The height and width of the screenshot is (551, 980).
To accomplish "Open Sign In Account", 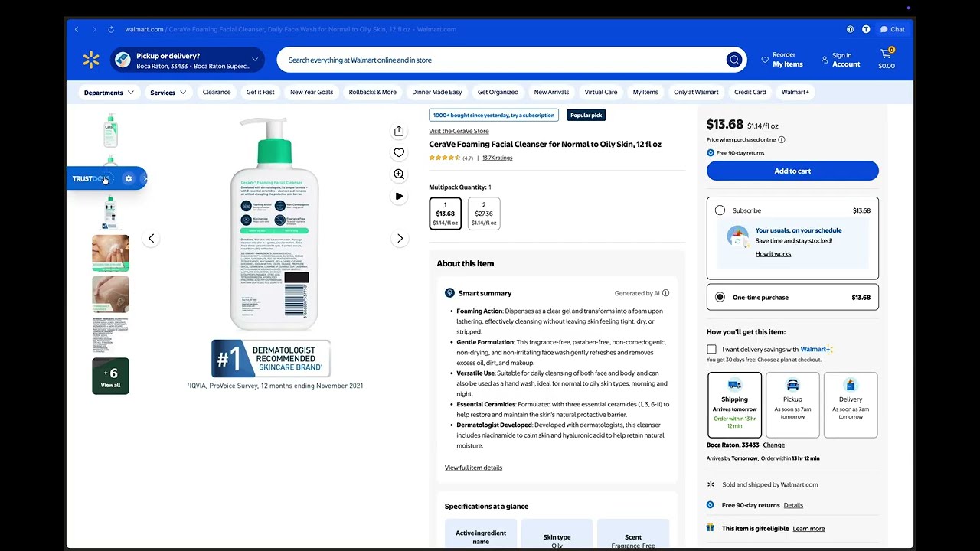I will tap(841, 60).
